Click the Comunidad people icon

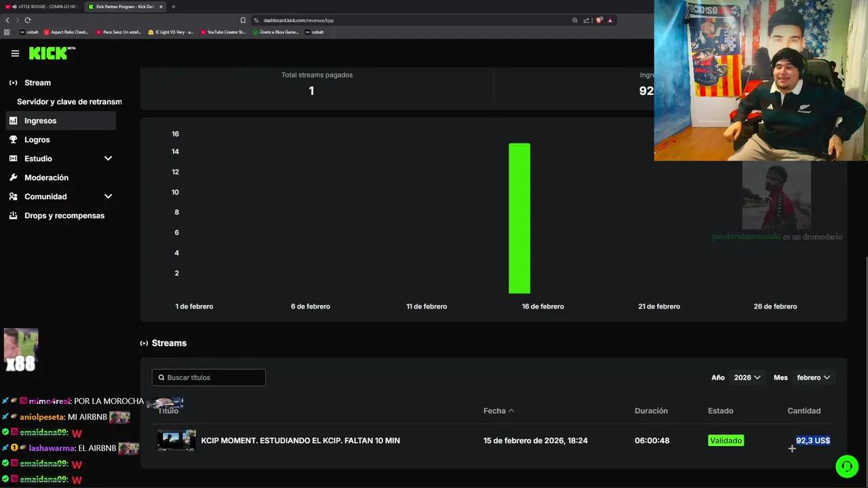[x=13, y=197]
